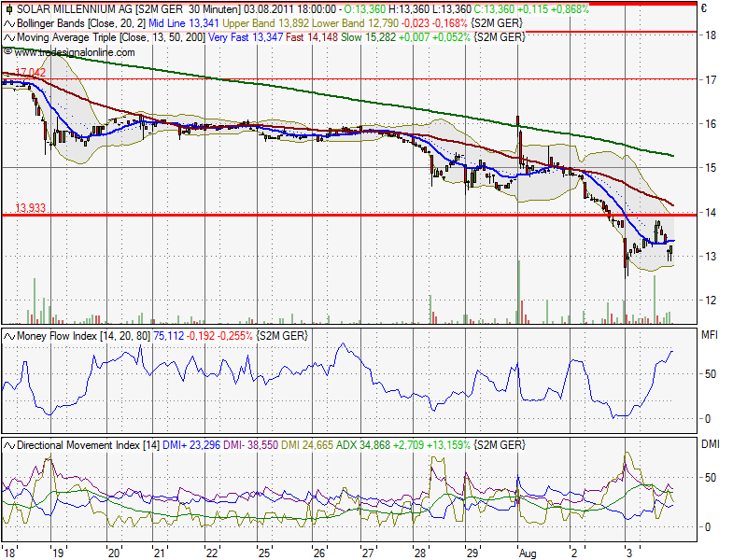Image resolution: width=747 pixels, height=560 pixels.
Task: Click the 30 Minuten timeframe text
Action: (211, 8)
